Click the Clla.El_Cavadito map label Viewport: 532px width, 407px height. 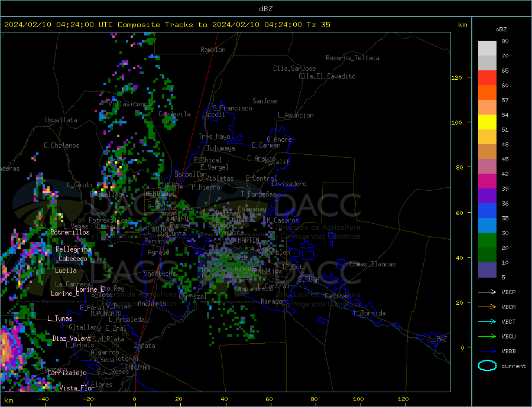[327, 76]
